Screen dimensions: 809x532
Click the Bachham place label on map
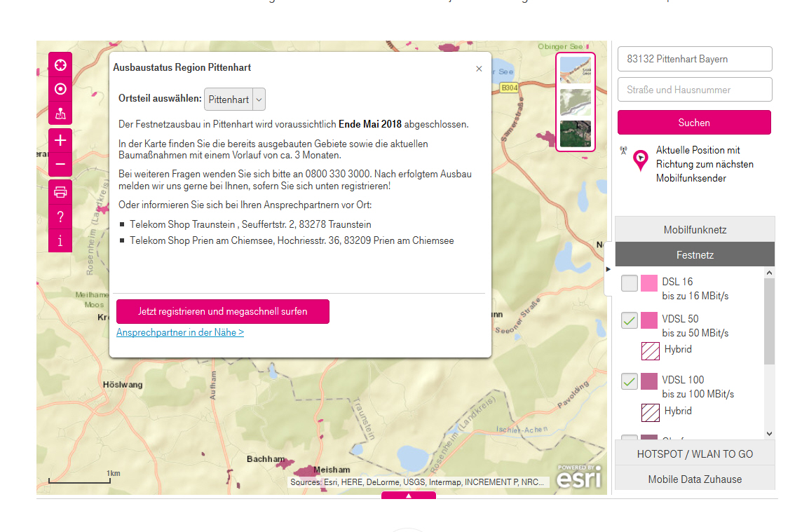click(x=266, y=458)
